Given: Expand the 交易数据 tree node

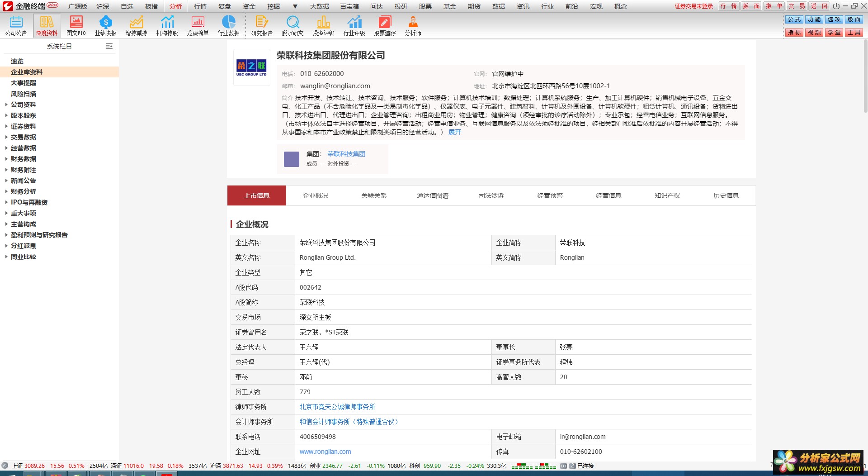Looking at the screenshot, I should 6,137.
